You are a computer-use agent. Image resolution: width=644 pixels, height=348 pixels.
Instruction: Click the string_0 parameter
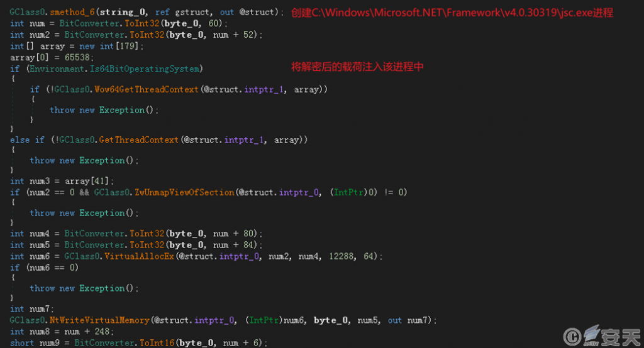tap(122, 13)
